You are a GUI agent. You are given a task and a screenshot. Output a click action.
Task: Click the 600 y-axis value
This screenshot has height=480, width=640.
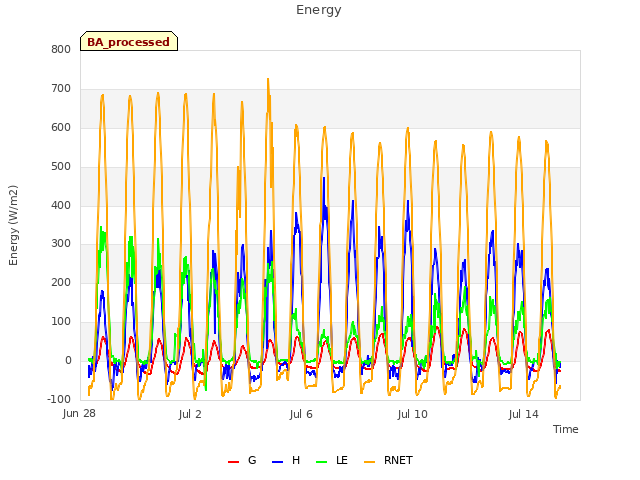61,128
